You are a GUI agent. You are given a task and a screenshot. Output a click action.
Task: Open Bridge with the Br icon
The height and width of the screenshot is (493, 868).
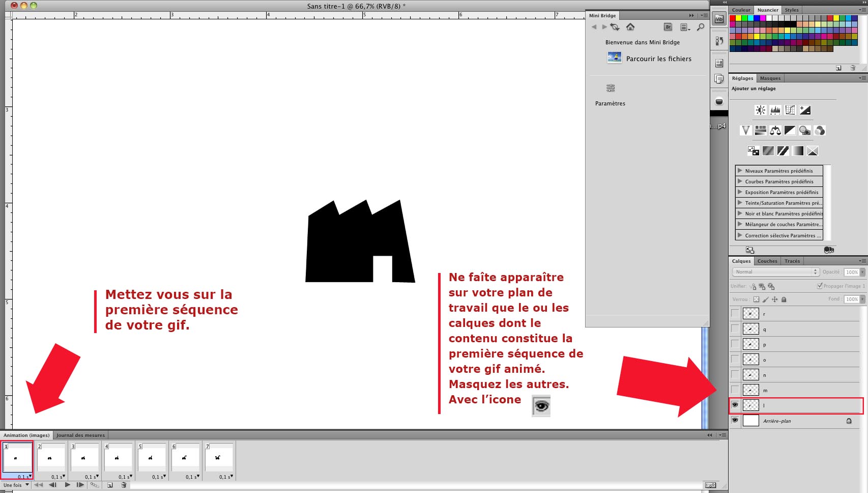[x=668, y=27]
